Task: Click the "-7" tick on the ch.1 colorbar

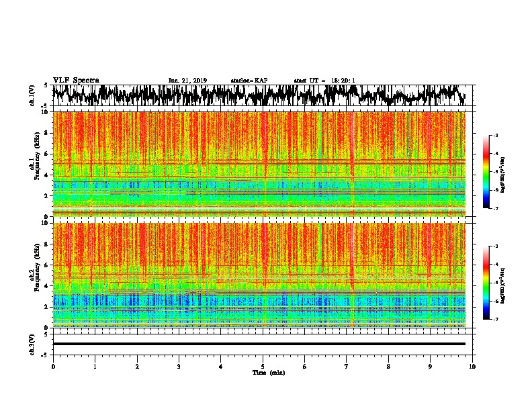Action: click(x=495, y=208)
